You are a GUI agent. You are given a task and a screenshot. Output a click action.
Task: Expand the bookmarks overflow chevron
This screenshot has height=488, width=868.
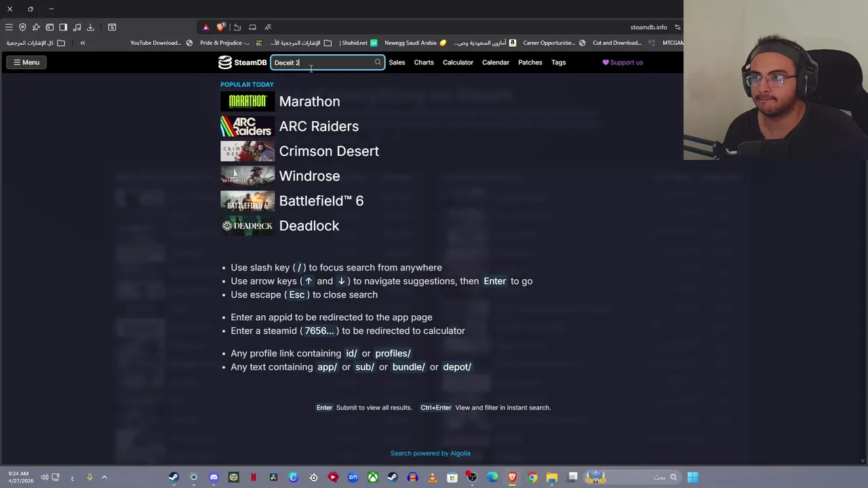click(83, 43)
